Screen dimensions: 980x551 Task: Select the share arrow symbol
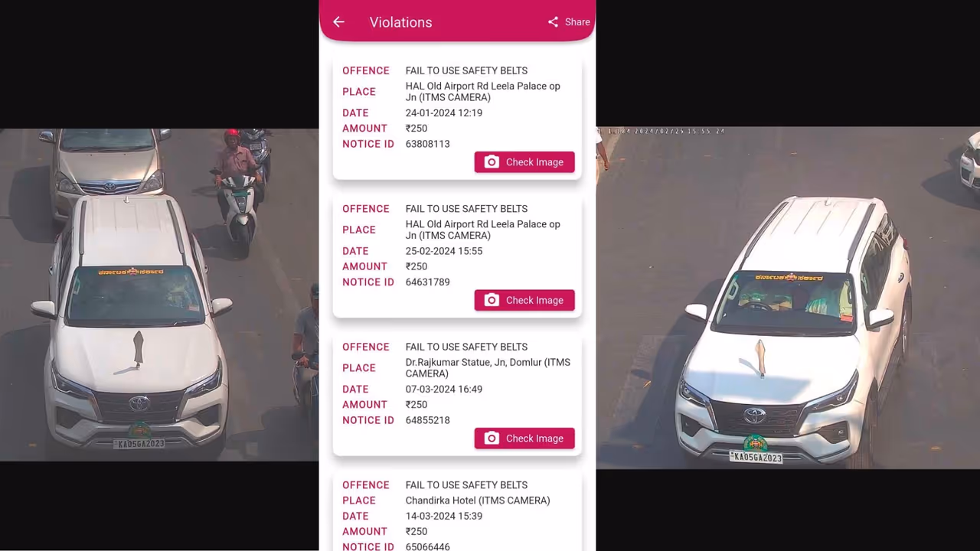point(553,21)
